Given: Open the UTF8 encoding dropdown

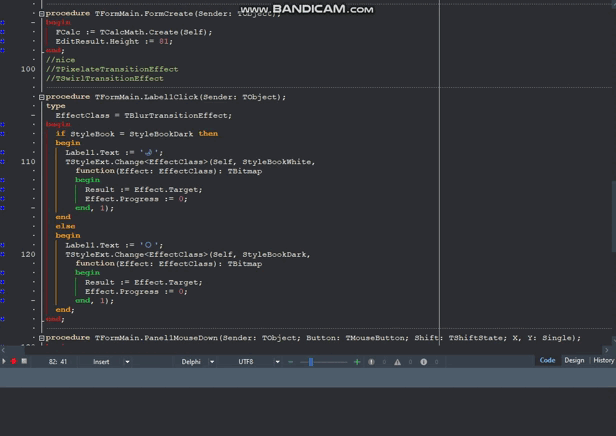Looking at the screenshot, I should [x=277, y=362].
